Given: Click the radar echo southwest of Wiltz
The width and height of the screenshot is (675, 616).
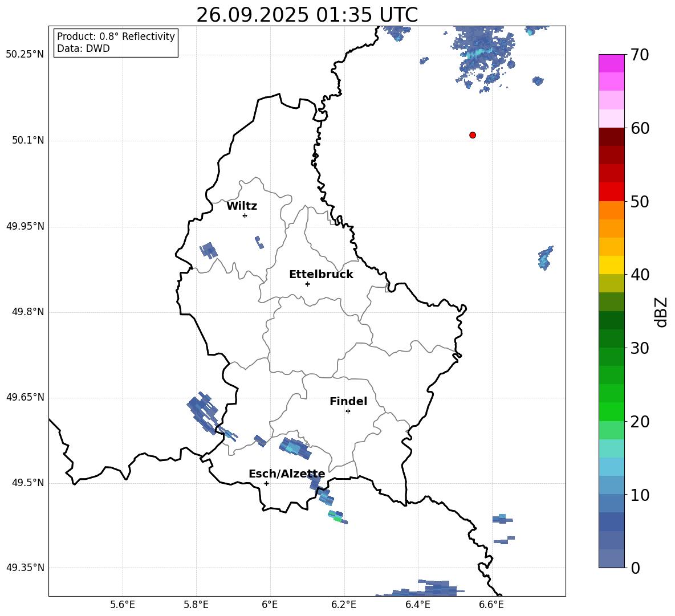Looking at the screenshot, I should [209, 250].
